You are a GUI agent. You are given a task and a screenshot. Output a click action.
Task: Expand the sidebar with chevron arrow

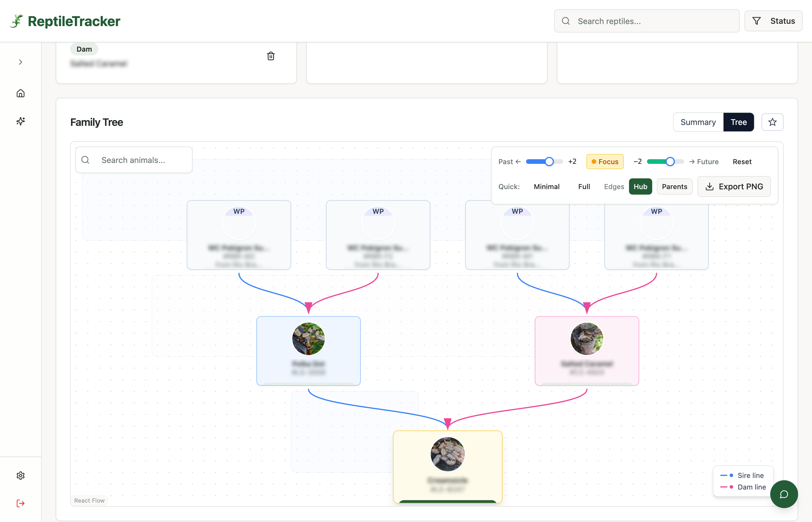(x=21, y=62)
